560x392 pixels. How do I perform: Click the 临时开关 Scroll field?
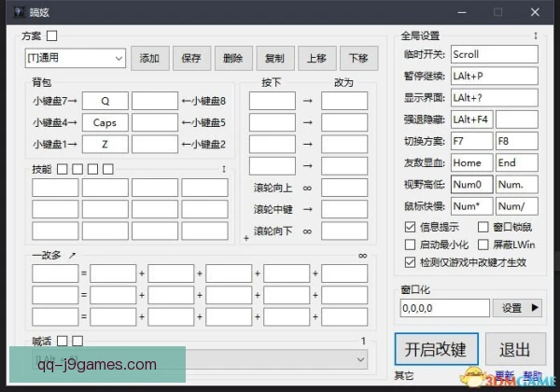[x=495, y=54]
